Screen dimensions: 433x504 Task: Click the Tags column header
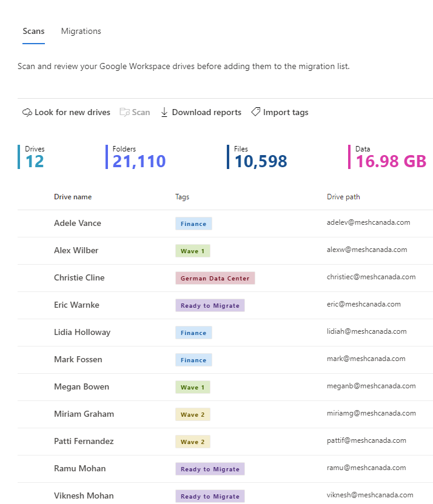pyautogui.click(x=182, y=197)
